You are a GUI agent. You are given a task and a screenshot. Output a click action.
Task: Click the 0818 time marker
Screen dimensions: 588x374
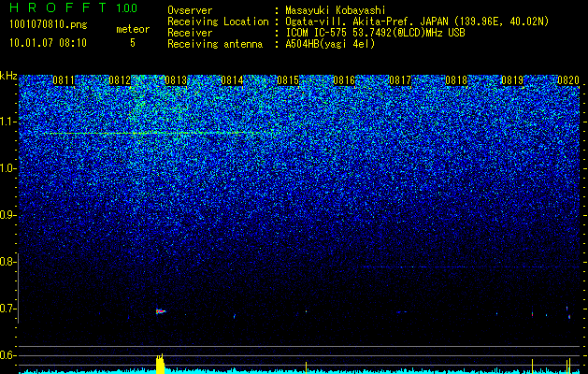tap(456, 80)
